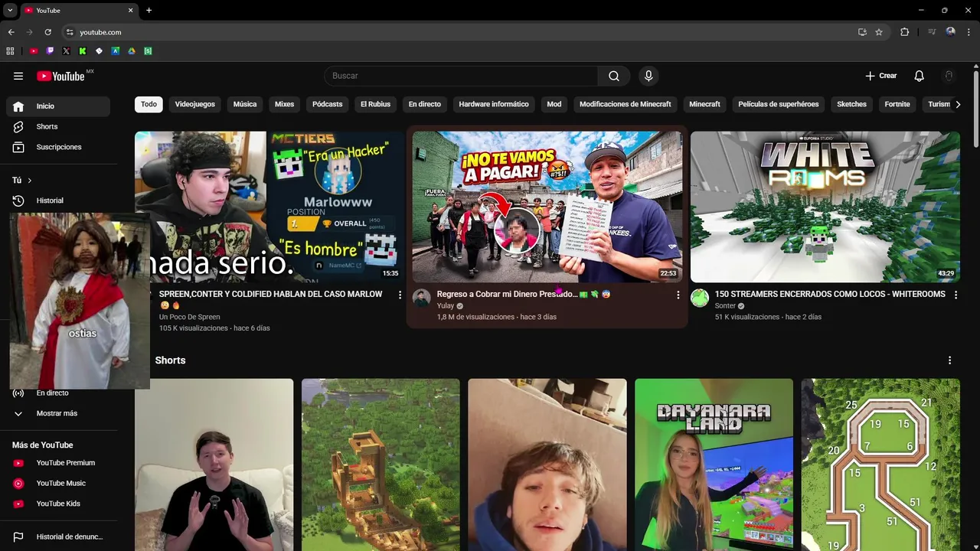Open a new browser tab
Image resolution: width=980 pixels, height=551 pixels.
pos(149,11)
